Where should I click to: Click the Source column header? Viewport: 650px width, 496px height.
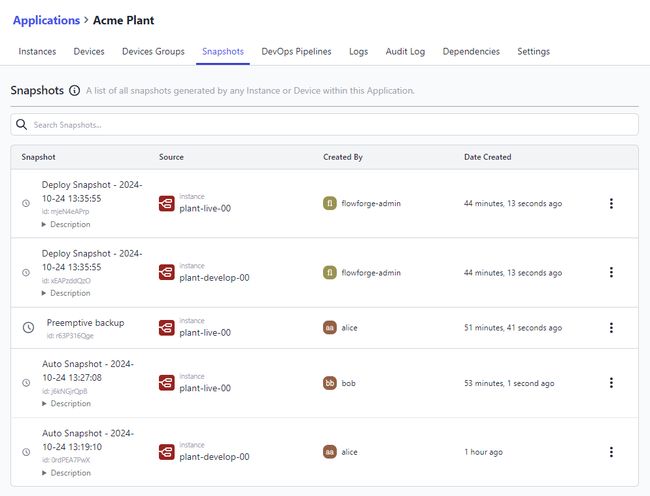171,157
